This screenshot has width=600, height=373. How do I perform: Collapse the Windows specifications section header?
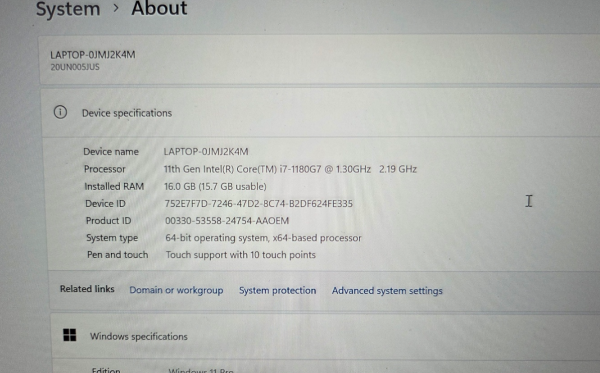[x=325, y=336]
